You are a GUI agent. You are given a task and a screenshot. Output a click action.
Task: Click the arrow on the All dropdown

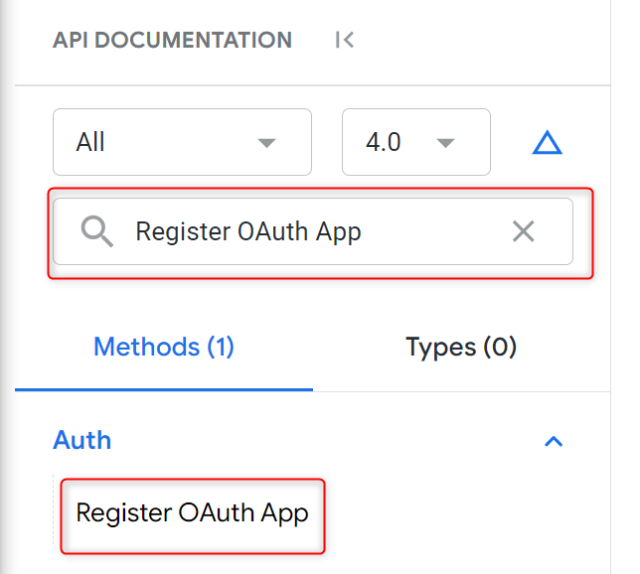click(266, 143)
